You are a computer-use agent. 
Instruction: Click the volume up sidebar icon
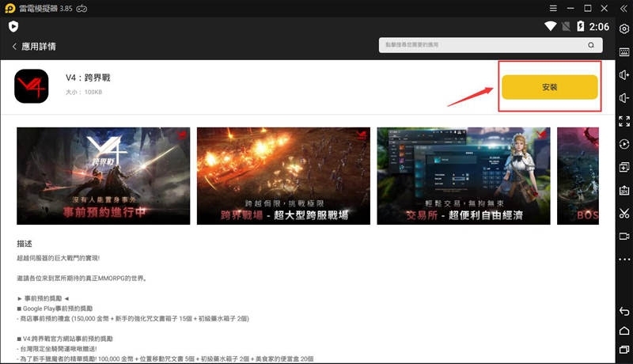624,74
